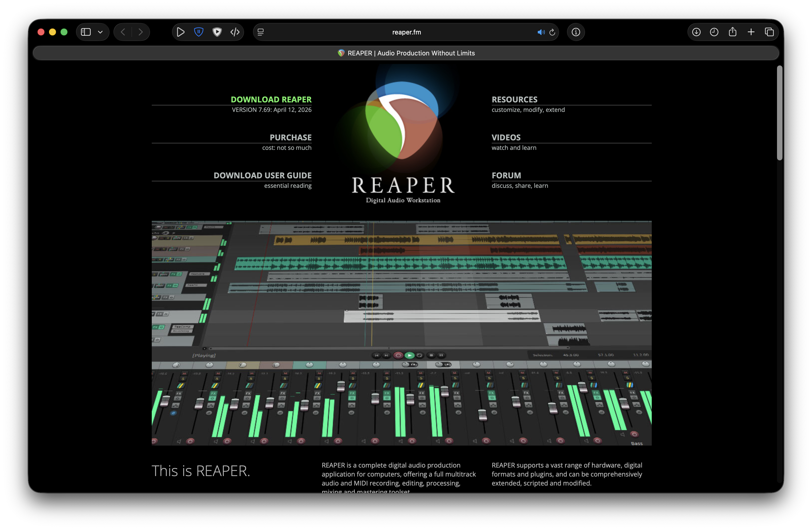Open a new tab
The image size is (812, 530).
pos(751,32)
